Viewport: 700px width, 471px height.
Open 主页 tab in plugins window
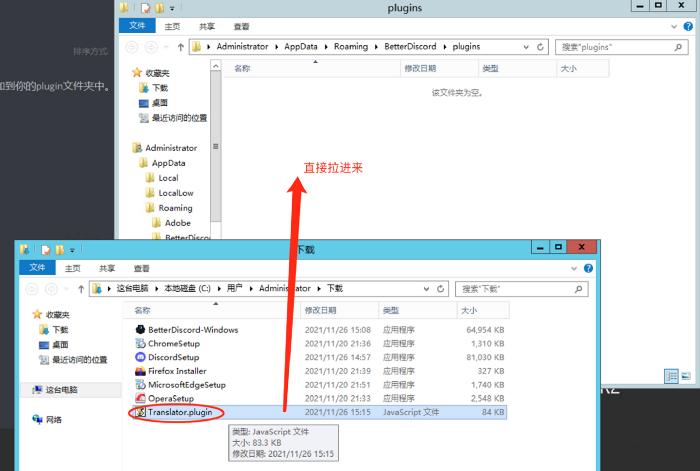tap(172, 26)
